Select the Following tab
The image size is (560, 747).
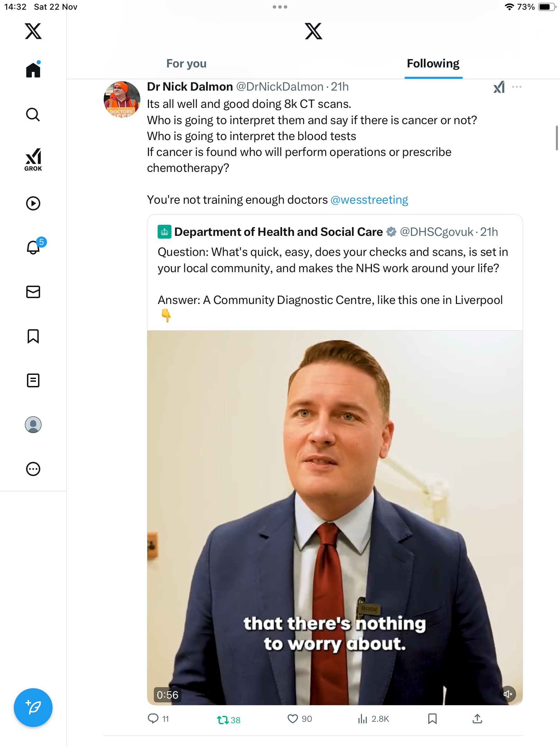433,64
